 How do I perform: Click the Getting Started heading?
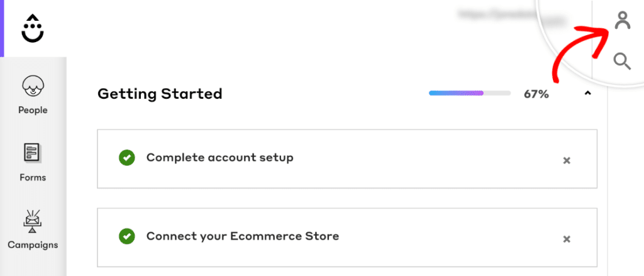(160, 94)
